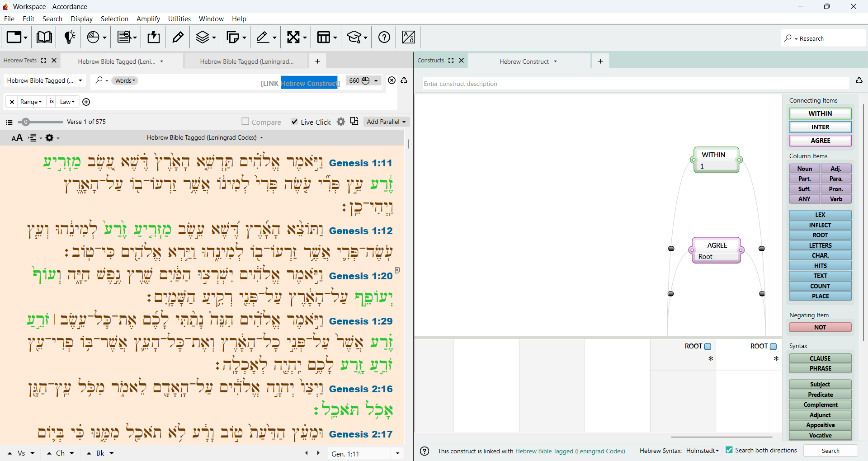Viewport: 868px width, 461px height.
Task: Open the Amplify menu
Action: [148, 19]
